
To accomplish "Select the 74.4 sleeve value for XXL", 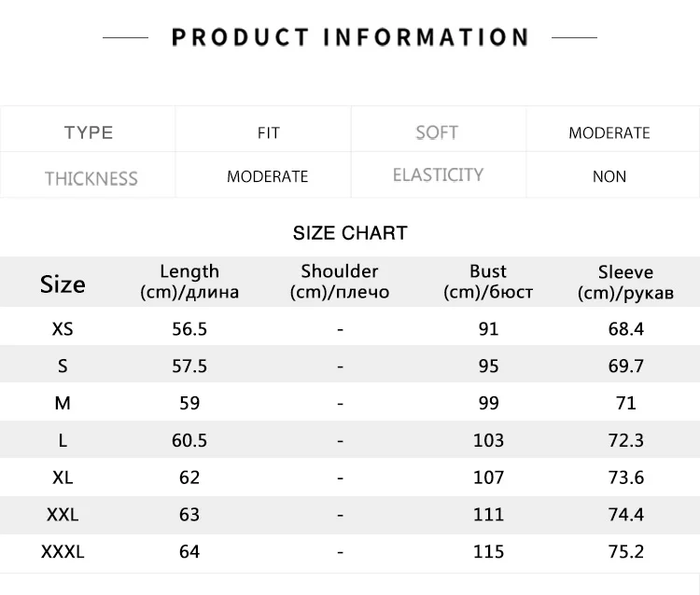I will 626,515.
